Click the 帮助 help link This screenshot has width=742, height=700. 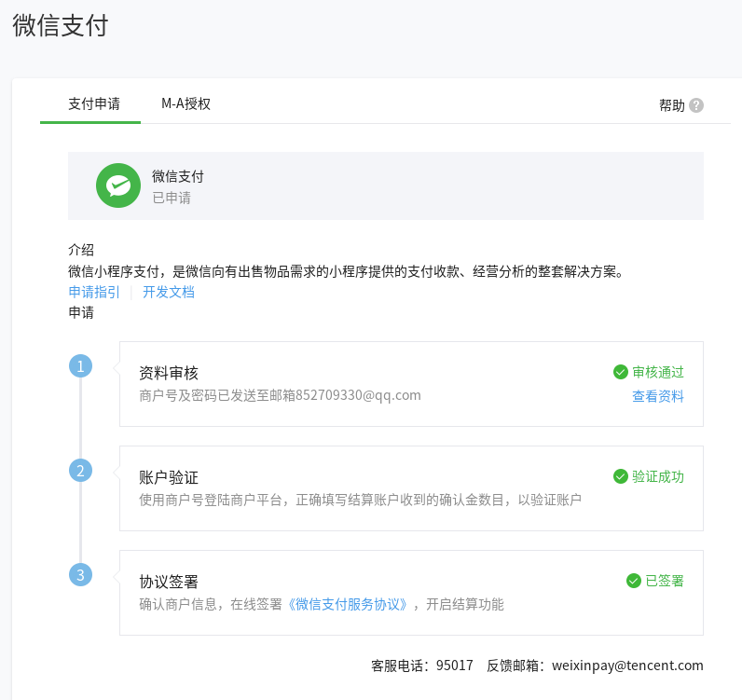[x=671, y=105]
